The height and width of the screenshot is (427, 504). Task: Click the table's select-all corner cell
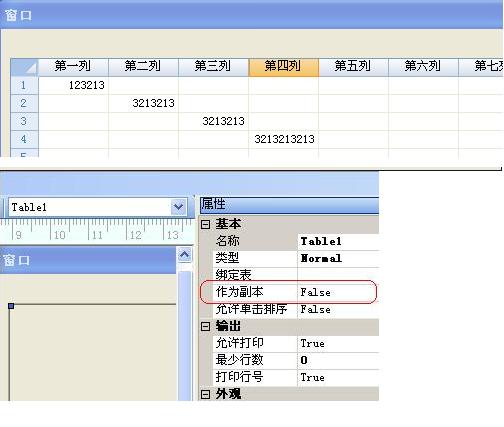pos(24,67)
